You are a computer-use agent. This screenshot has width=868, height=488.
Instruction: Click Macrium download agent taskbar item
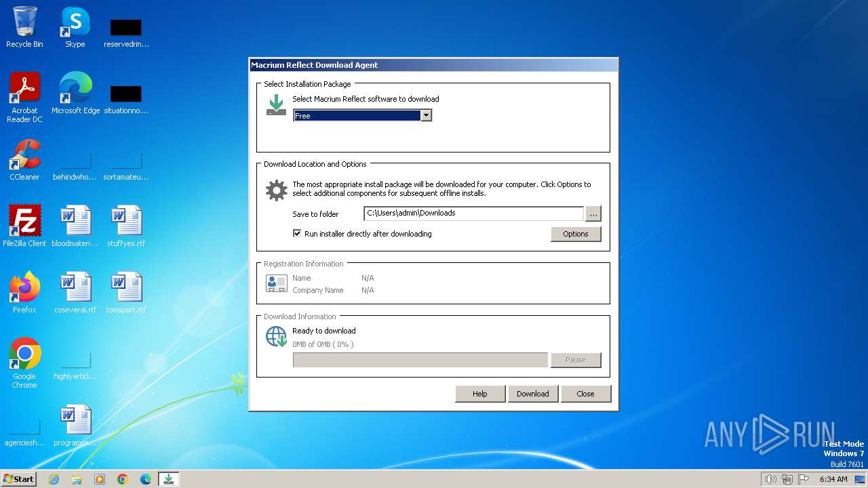click(169, 479)
